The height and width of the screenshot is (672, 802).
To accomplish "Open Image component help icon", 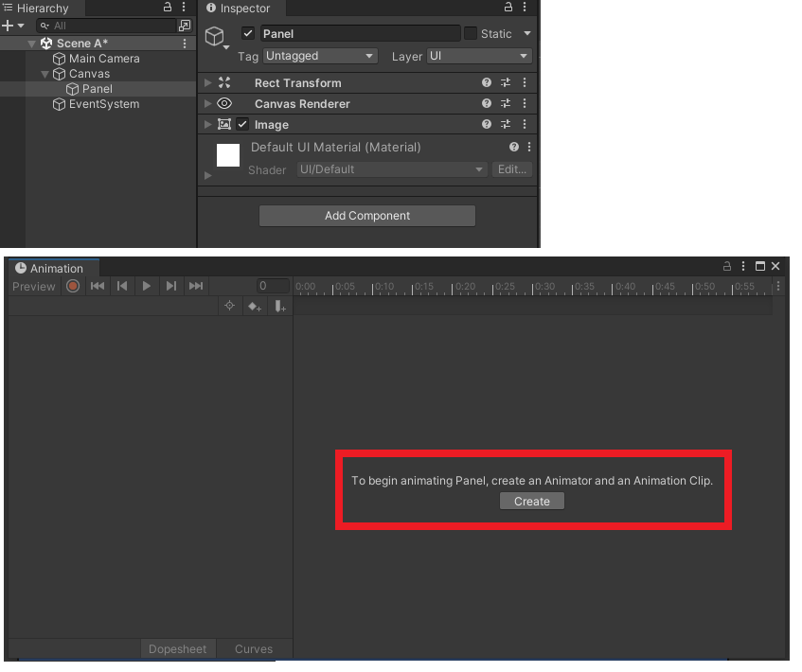I will click(487, 124).
